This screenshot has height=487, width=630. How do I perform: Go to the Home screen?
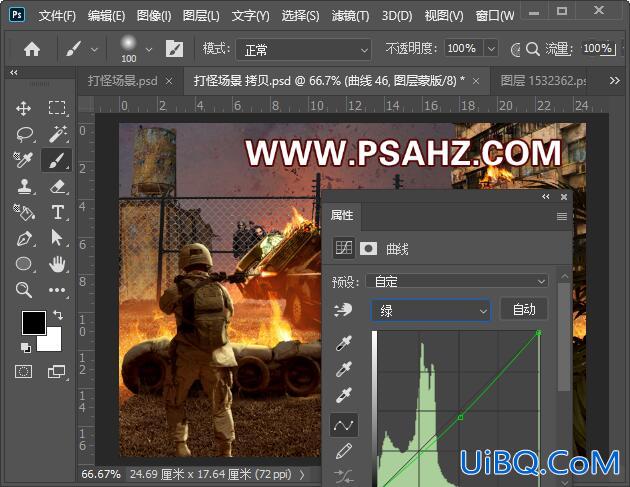(32, 49)
